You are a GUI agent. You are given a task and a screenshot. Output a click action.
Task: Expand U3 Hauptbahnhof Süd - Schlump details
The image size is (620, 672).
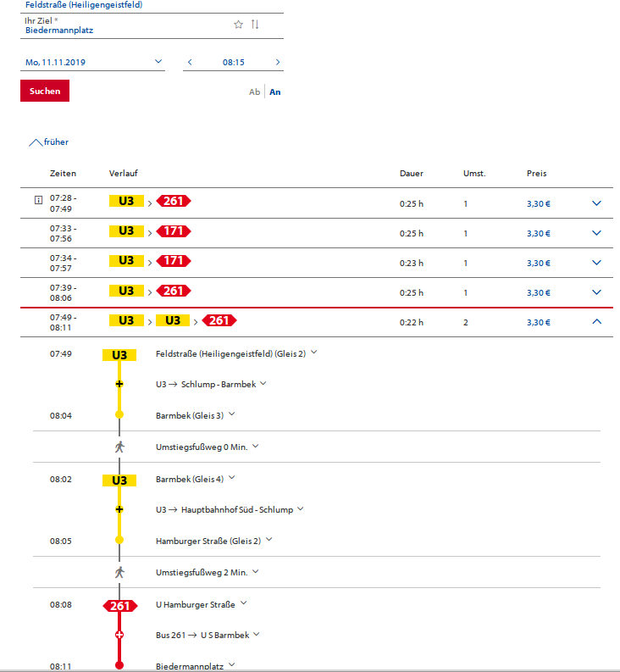pos(301,508)
